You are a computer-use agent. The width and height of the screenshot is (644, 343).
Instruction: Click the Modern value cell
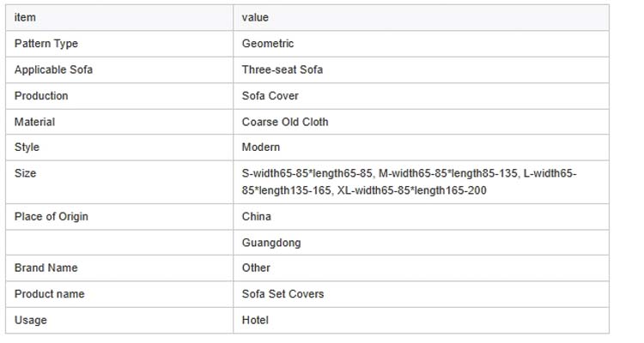tap(261, 147)
